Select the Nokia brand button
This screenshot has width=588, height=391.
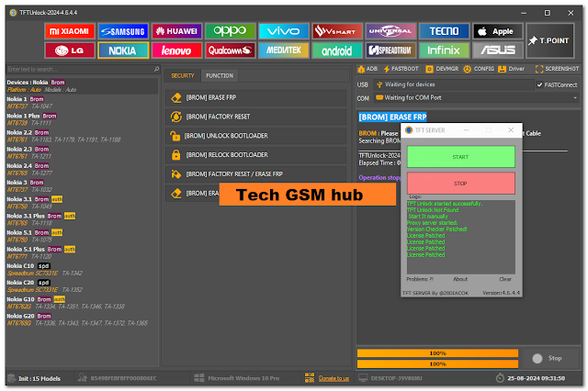pos(123,50)
